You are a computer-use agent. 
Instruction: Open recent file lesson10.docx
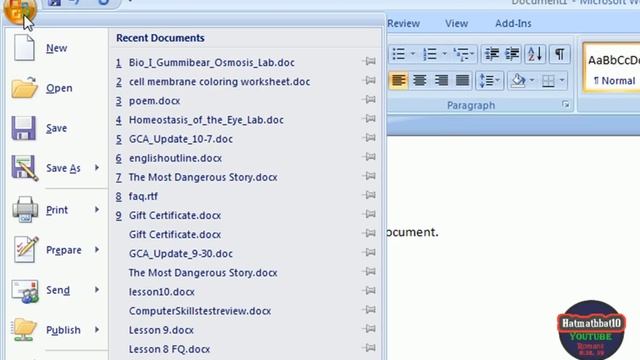162,292
